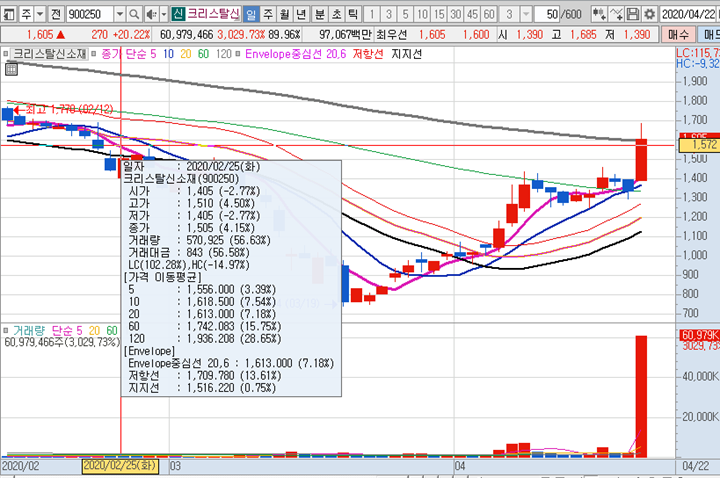Click the speaker sound alert icon
The height and width of the screenshot is (478, 720).
coord(152,15)
